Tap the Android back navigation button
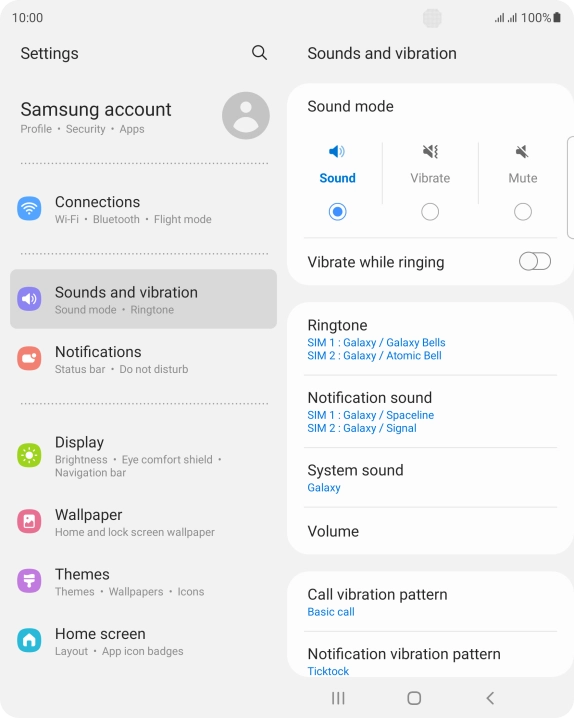The image size is (574, 718). (490, 698)
